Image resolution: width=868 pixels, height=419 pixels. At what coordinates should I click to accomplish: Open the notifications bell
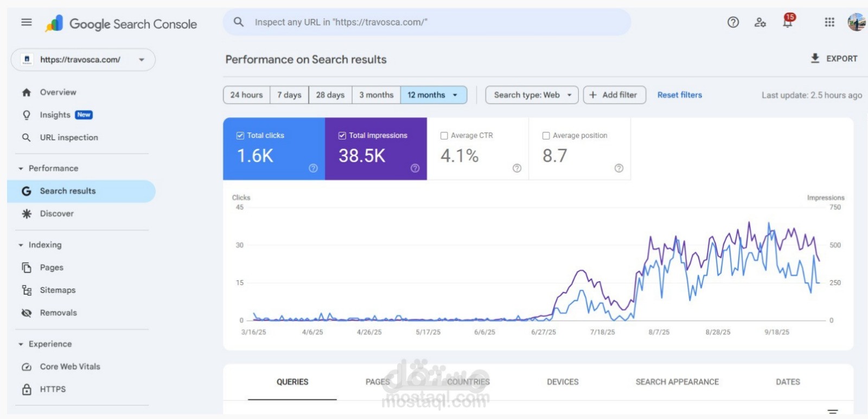787,22
